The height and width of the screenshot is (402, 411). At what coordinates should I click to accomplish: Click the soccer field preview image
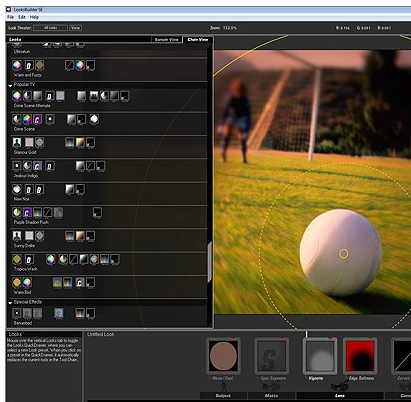coord(312,182)
